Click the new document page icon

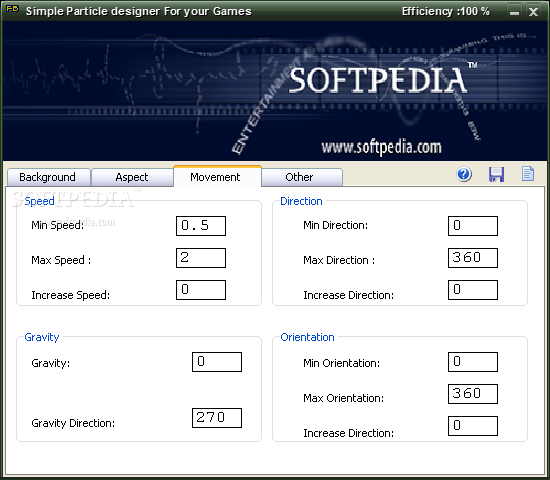(x=528, y=174)
